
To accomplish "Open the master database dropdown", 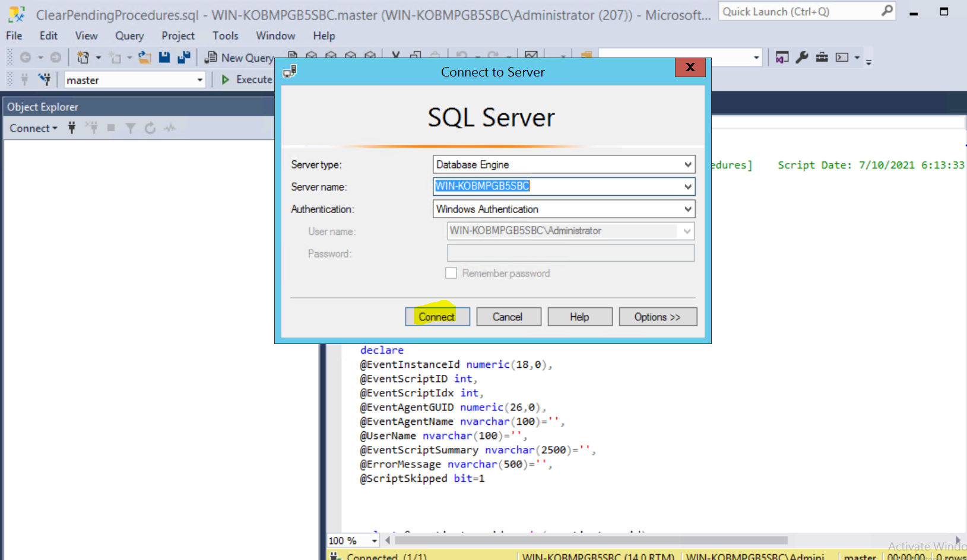I will point(199,80).
